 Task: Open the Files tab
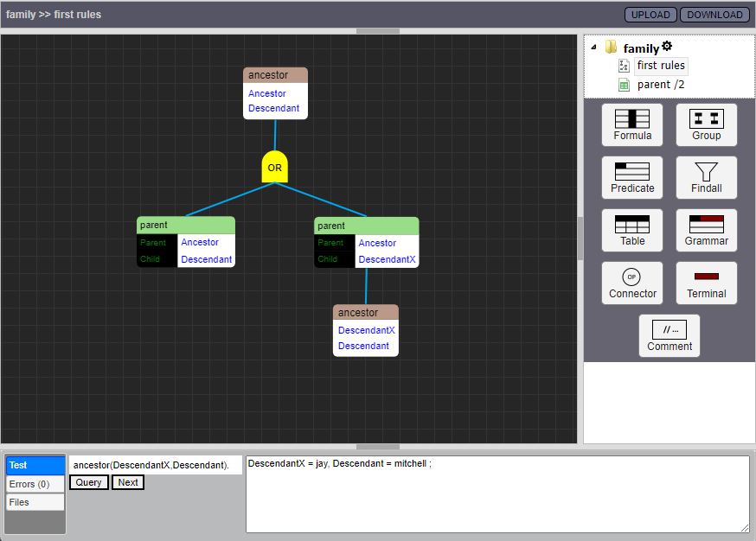coord(35,502)
